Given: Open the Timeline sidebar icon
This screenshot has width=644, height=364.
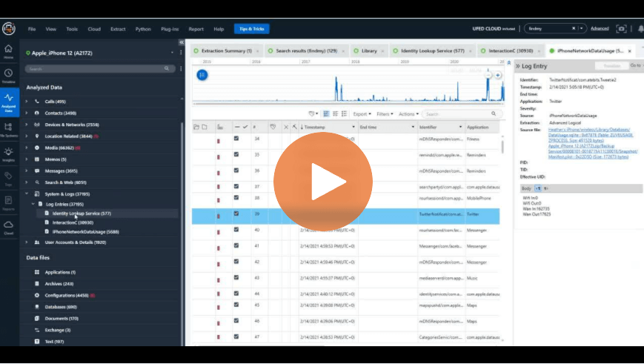Looking at the screenshot, I should [x=9, y=74].
